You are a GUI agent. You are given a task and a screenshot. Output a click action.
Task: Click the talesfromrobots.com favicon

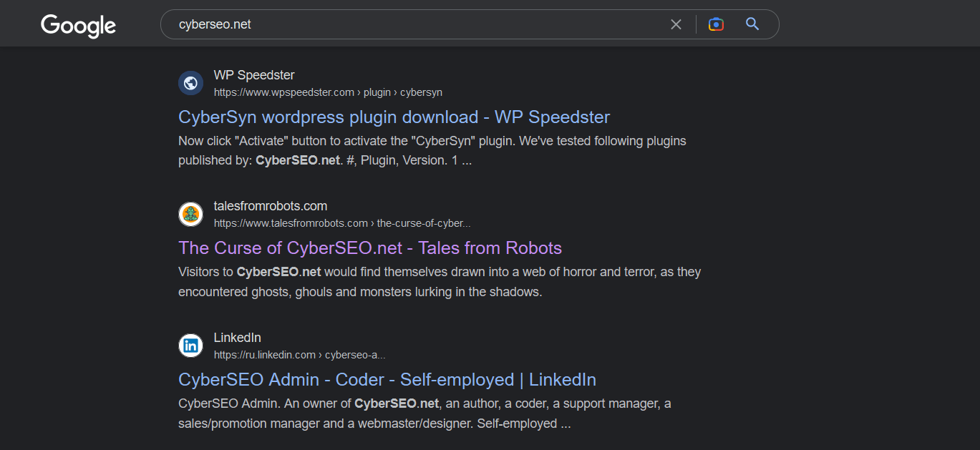coord(190,214)
